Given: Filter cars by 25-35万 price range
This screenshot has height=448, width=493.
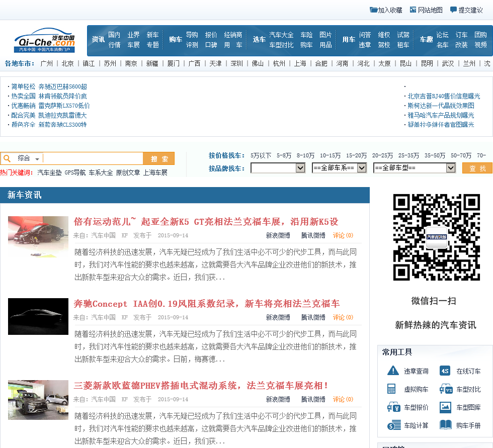Looking at the screenshot, I should point(408,155).
